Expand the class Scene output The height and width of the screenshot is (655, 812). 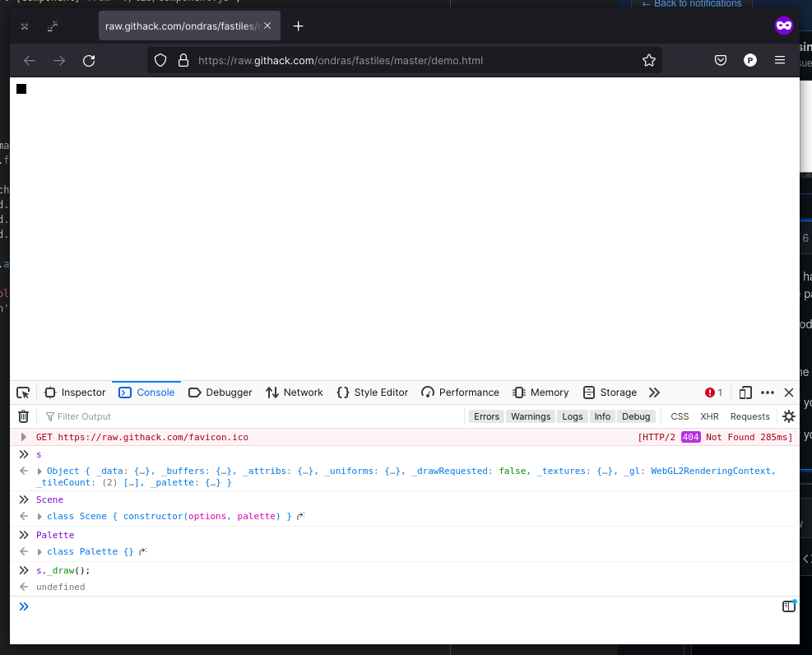pyautogui.click(x=39, y=517)
